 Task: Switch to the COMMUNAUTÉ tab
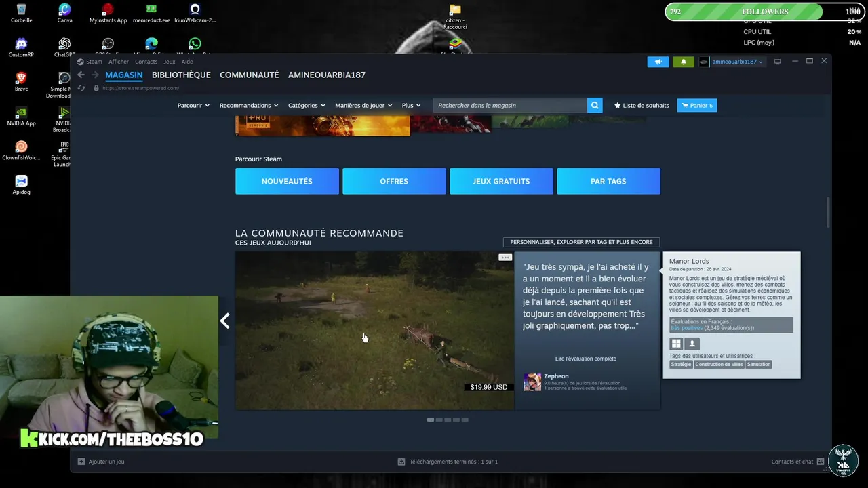tap(249, 75)
